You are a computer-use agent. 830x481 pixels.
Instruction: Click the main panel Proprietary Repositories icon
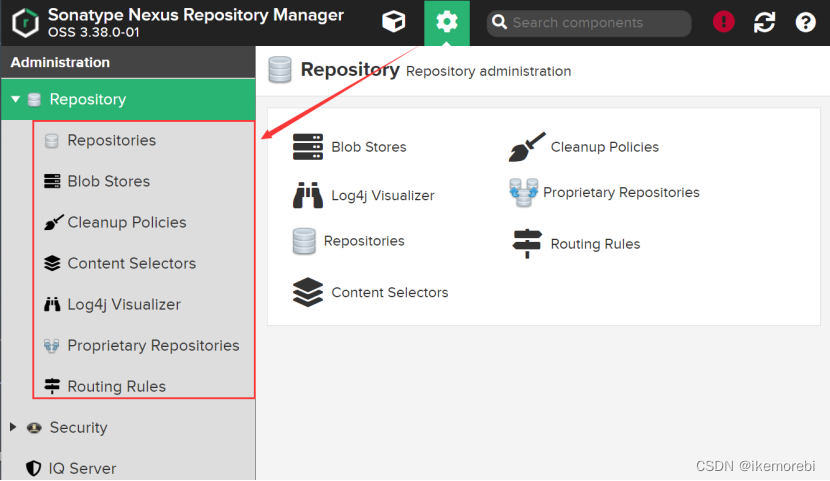524,193
